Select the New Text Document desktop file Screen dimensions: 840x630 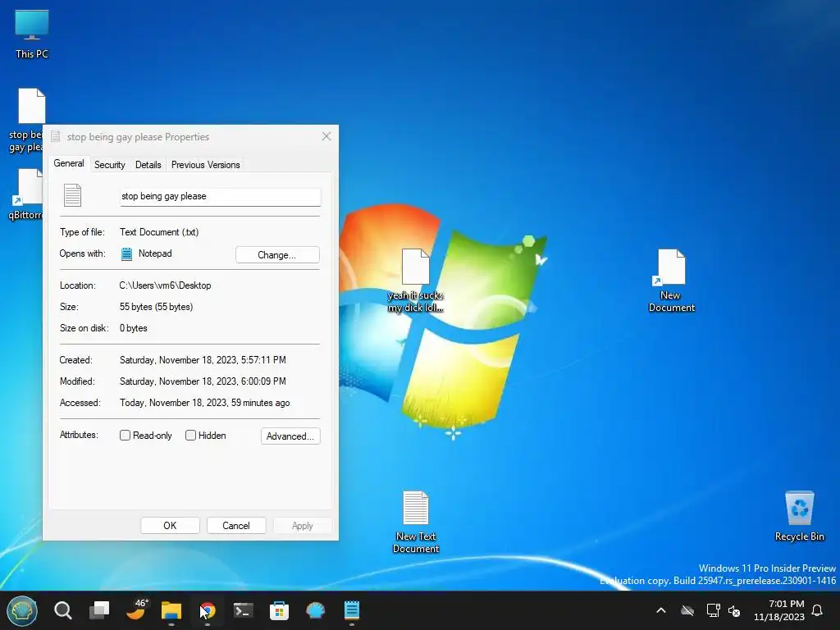pos(416,522)
